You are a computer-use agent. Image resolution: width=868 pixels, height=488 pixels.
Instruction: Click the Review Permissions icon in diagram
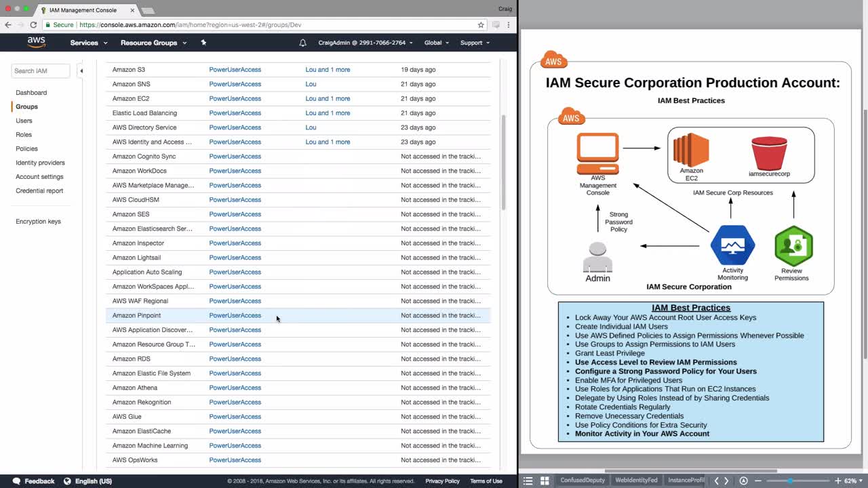point(793,246)
